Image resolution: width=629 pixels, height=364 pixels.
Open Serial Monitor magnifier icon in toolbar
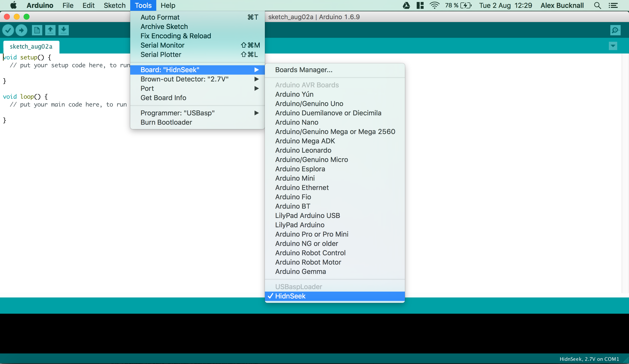pos(615,30)
